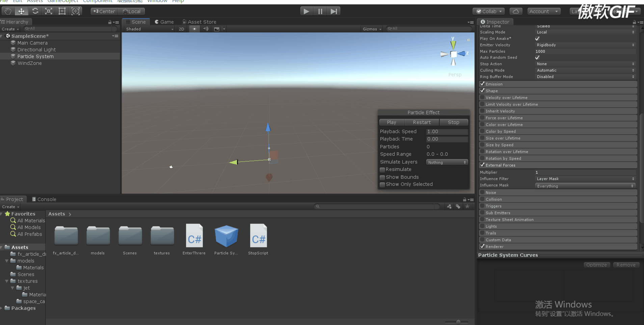Toggle Hierarchy panel lock icon
This screenshot has height=325, width=644.
point(110,22)
